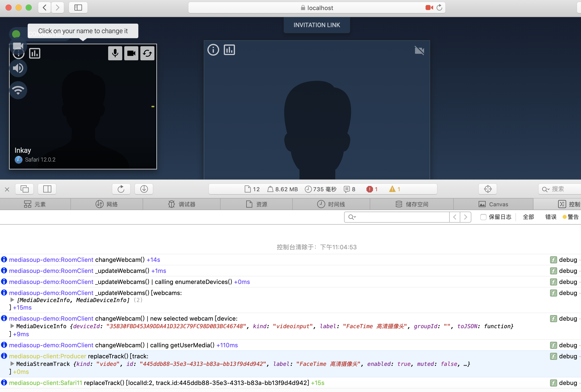Click the name Inkay to change it
581x392 pixels.
click(23, 150)
